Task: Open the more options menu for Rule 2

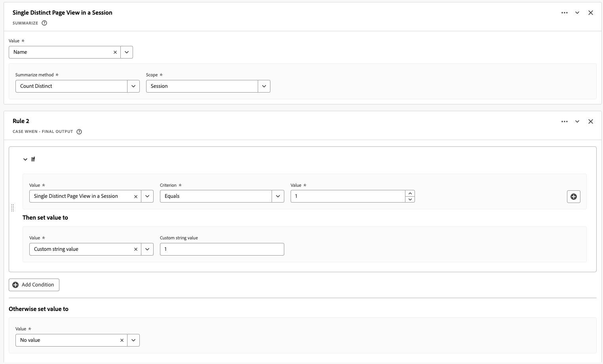Action: (x=564, y=121)
